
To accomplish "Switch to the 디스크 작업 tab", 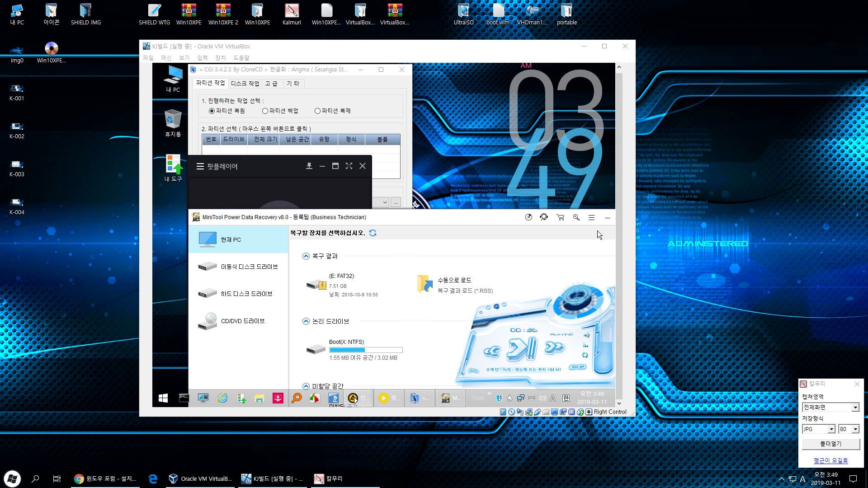I will pyautogui.click(x=245, y=84).
